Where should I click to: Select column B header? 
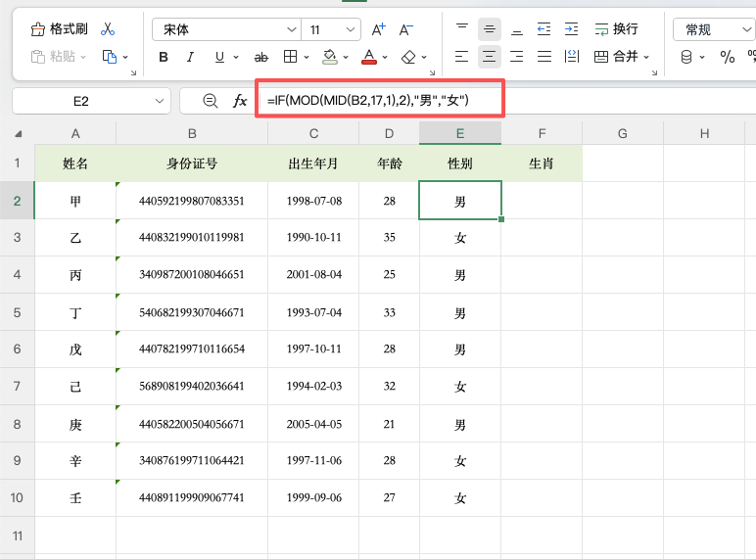pos(192,133)
